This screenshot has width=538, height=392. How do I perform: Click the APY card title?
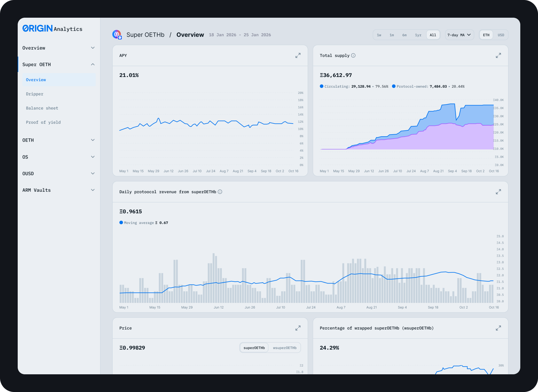point(123,55)
